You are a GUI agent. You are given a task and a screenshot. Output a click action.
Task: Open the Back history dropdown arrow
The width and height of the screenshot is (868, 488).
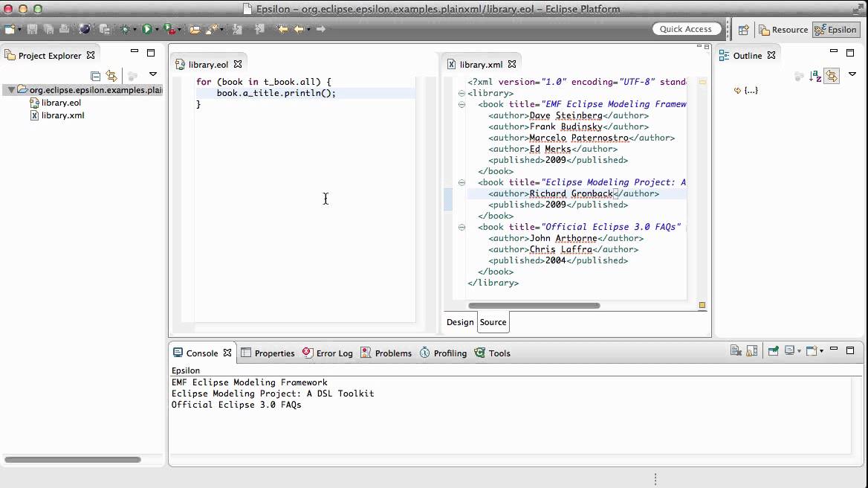[x=308, y=29]
